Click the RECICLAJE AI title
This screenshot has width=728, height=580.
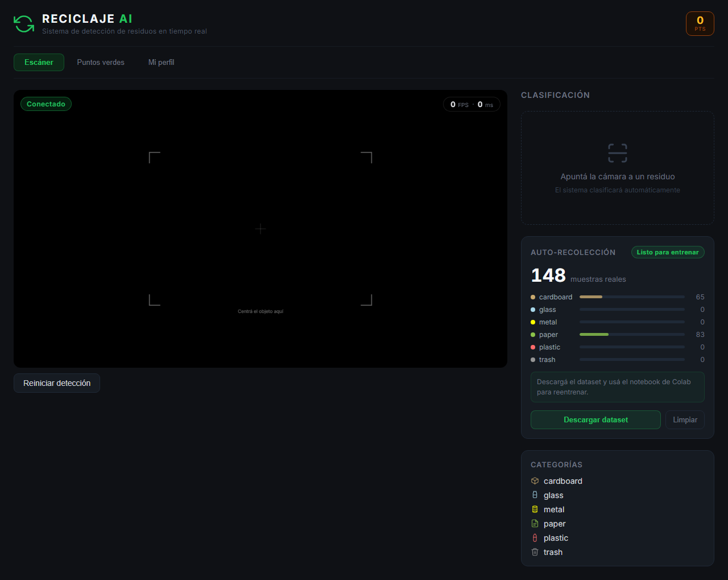[87, 19]
